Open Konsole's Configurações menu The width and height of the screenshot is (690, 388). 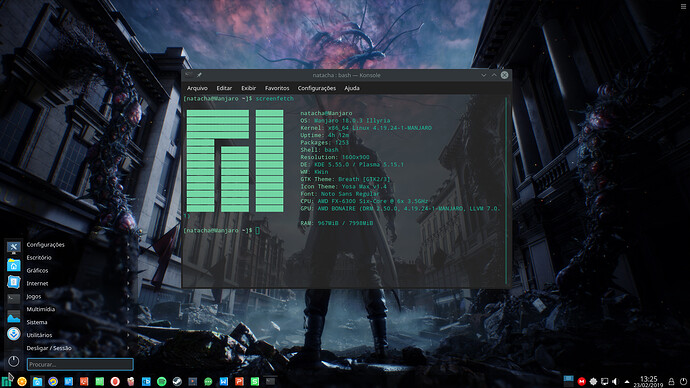[x=316, y=88]
